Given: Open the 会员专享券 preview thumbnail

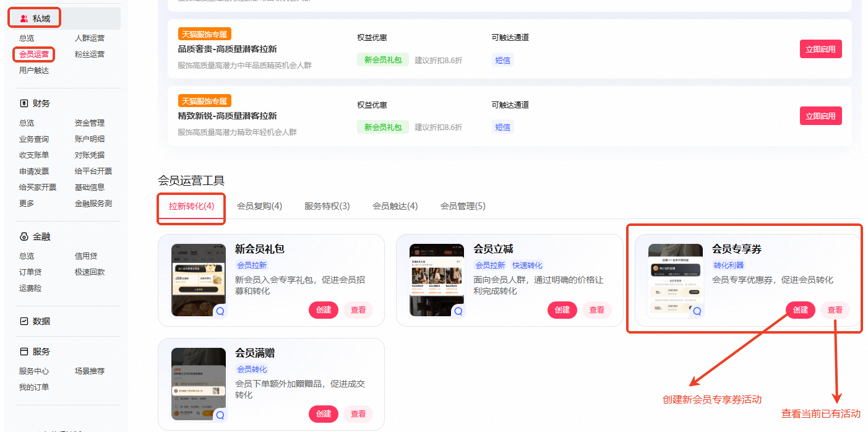Looking at the screenshot, I should coord(676,280).
